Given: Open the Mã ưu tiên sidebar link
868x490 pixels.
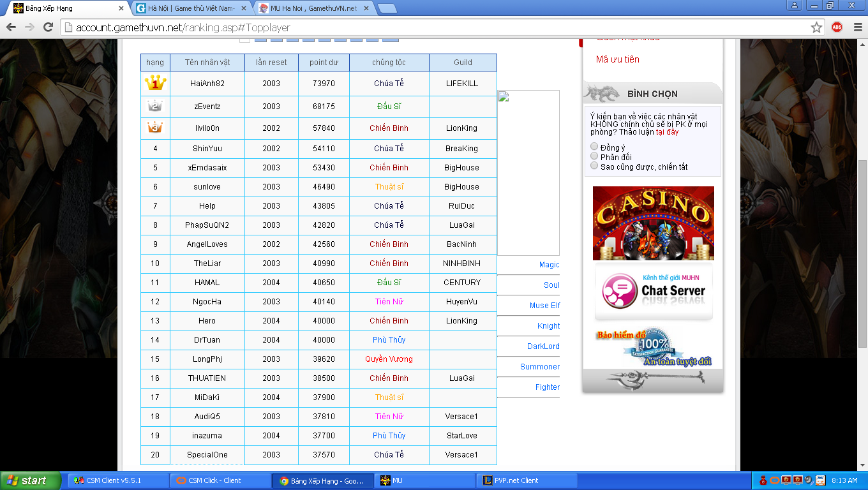Looking at the screenshot, I should click(617, 59).
